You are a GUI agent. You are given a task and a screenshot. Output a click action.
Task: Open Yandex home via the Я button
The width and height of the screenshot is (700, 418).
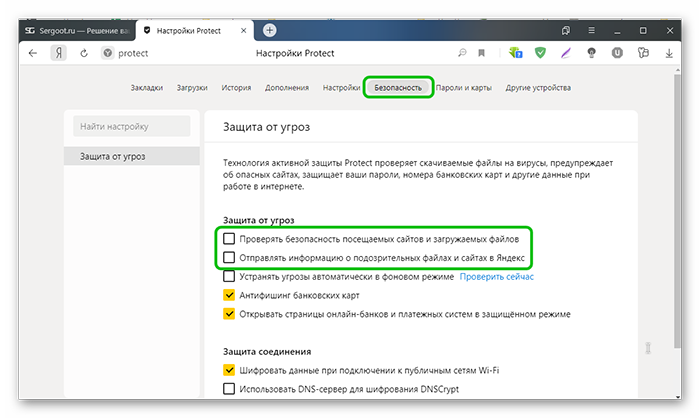point(58,53)
